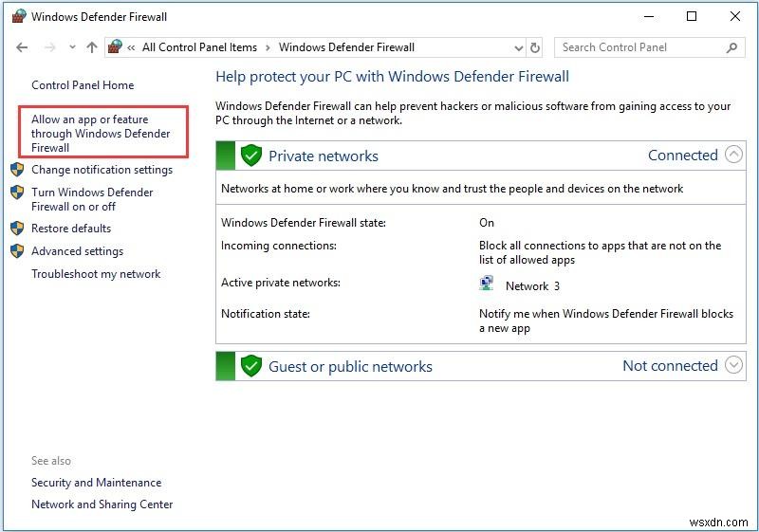Screen dimensions: 759x532
Task: Open Troubleshoot my network
Action: point(96,274)
